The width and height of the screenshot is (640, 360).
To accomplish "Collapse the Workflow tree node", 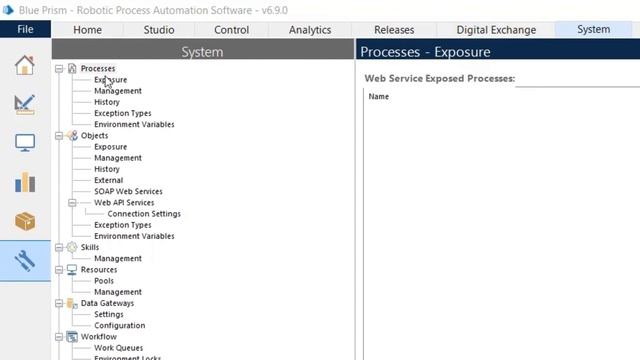I will (x=59, y=337).
